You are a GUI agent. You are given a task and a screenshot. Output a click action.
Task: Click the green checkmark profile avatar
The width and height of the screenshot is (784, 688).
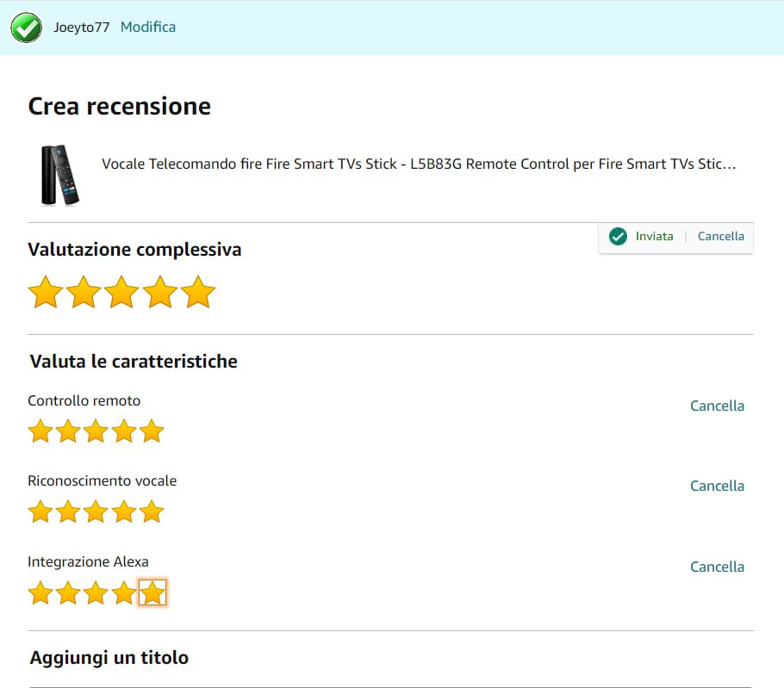[26, 28]
